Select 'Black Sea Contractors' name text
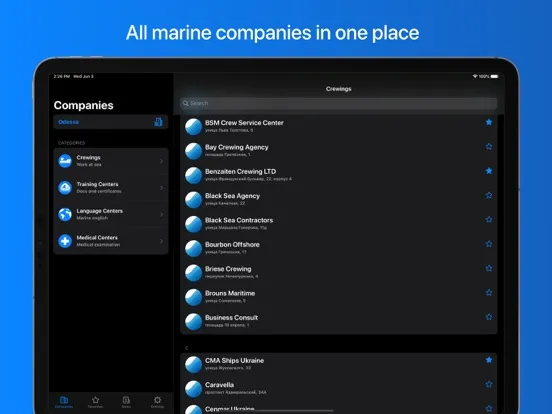Screen dimensions: 552x414 point(239,220)
